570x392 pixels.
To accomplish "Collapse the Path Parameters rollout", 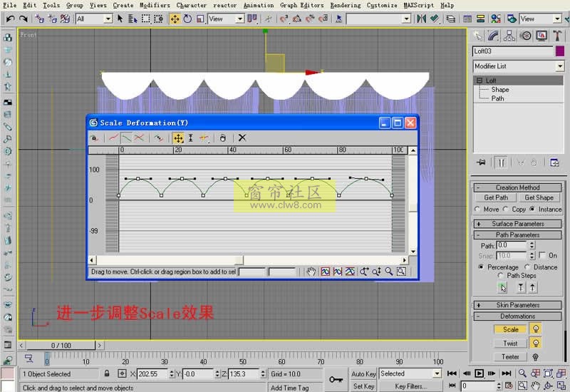I will [x=518, y=235].
